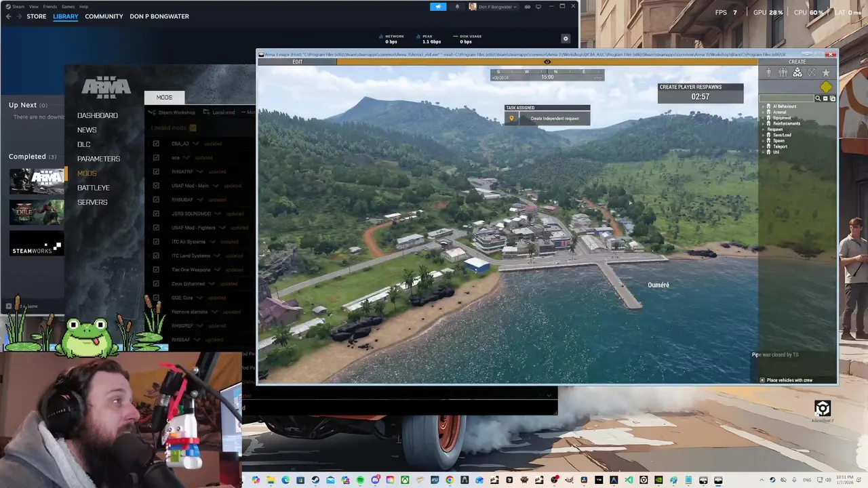Collapse all tree entries in Create panel
The height and width of the screenshot is (488, 868).
click(x=825, y=98)
